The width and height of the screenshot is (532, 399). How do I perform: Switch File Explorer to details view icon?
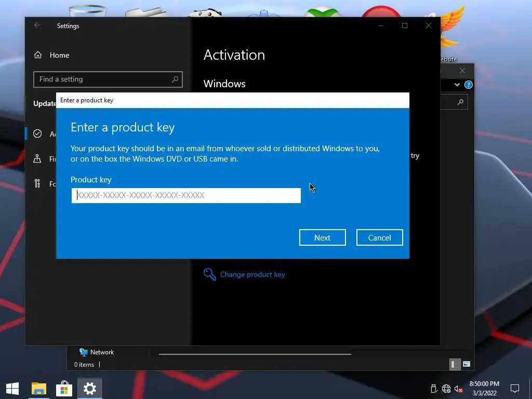click(455, 364)
